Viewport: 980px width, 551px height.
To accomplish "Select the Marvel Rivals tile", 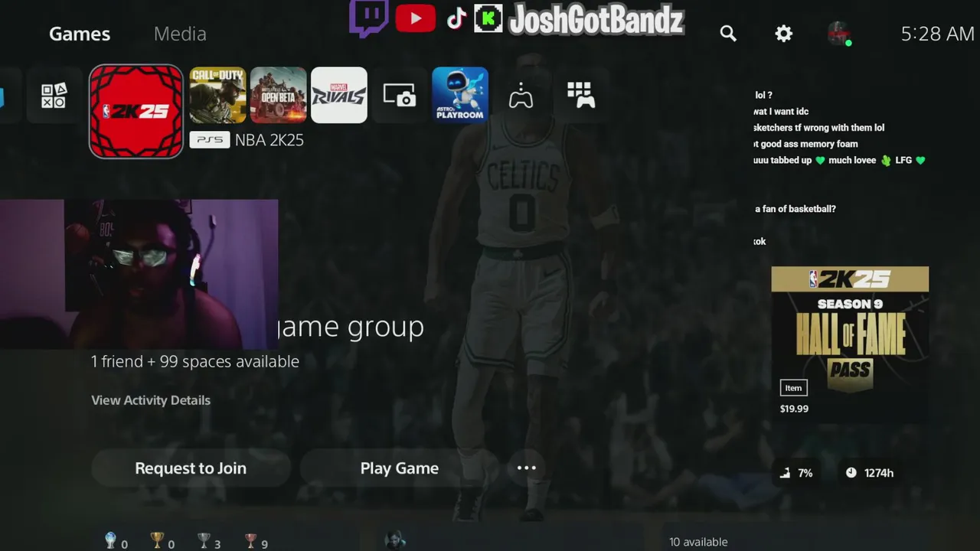I will pyautogui.click(x=339, y=95).
